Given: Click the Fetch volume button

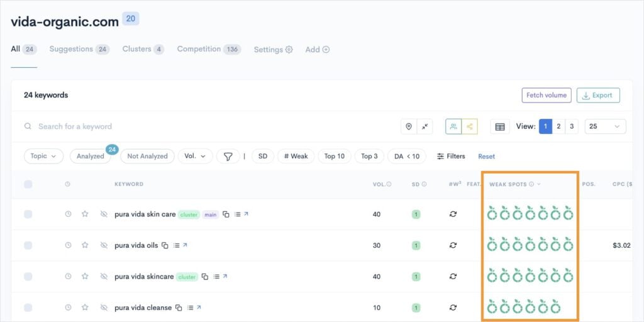Looking at the screenshot, I should click(x=547, y=96).
